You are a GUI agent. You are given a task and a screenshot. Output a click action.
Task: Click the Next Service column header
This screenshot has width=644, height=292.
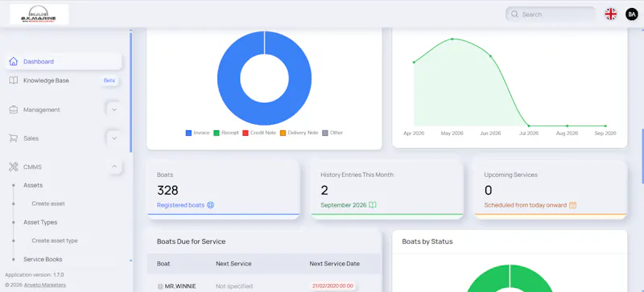tap(233, 264)
